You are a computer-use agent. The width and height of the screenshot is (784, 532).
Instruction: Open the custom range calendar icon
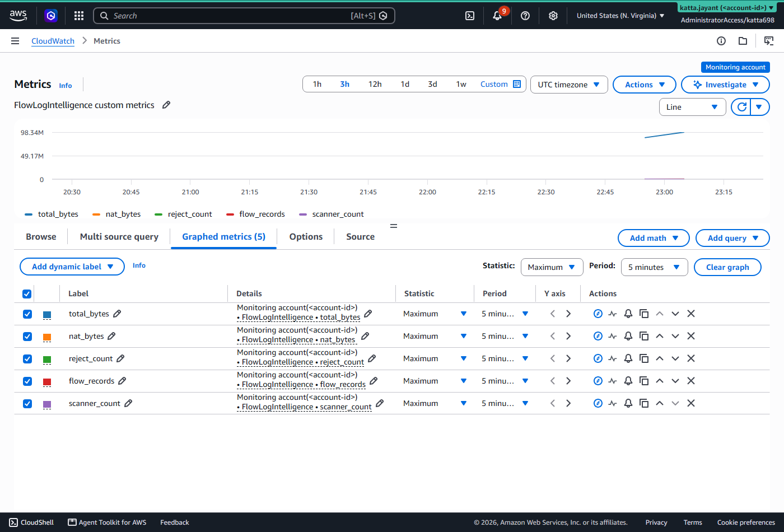(517, 84)
